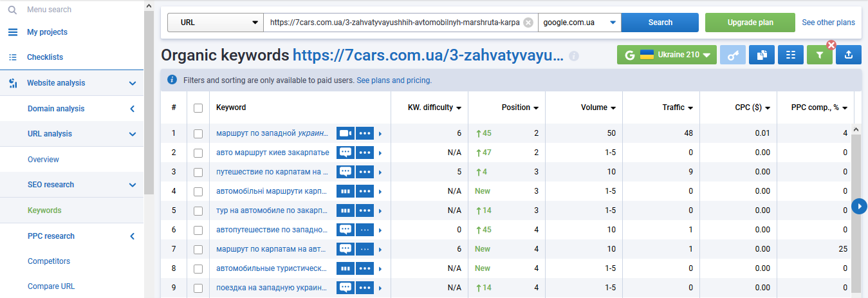Image resolution: width=868 pixels, height=298 pixels.
Task: Click info icon beside Organic keywords title
Action: 574,56
